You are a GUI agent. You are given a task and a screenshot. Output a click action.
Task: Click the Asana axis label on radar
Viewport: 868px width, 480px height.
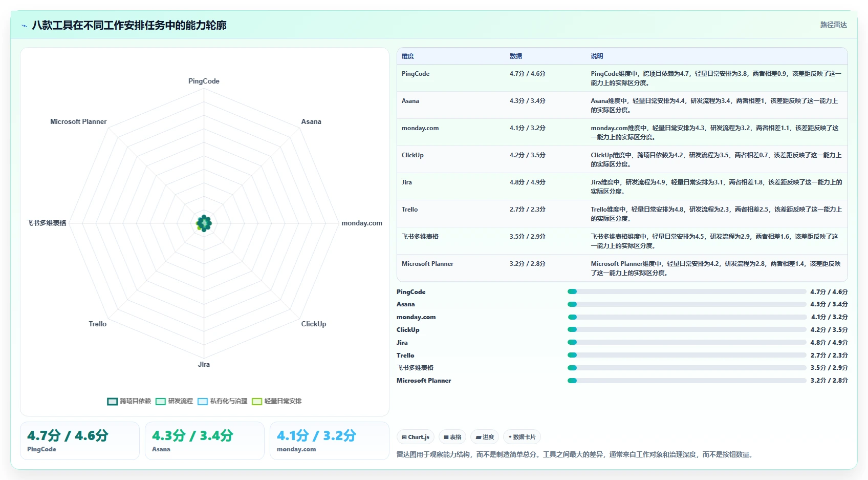point(311,121)
